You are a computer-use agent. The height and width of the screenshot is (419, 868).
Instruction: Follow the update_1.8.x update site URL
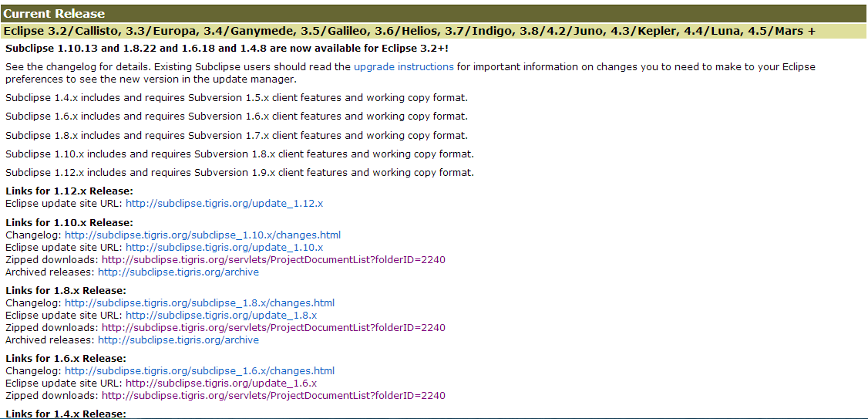click(x=221, y=316)
